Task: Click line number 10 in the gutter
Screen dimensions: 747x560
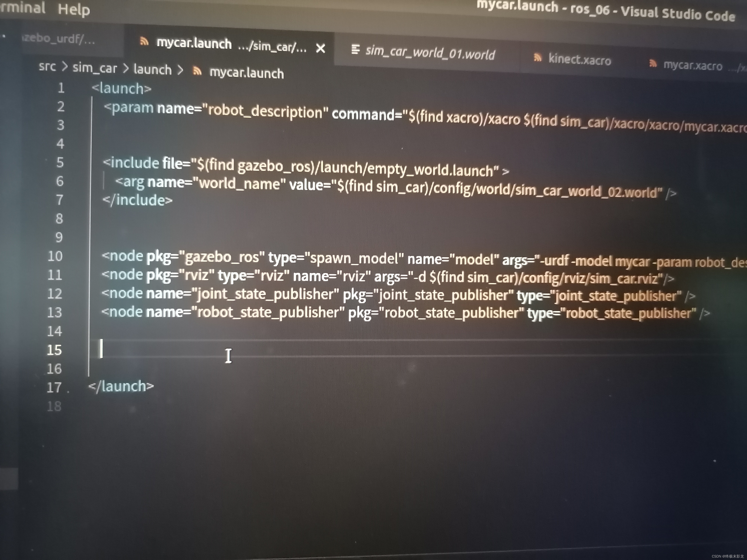Action: pos(55,256)
